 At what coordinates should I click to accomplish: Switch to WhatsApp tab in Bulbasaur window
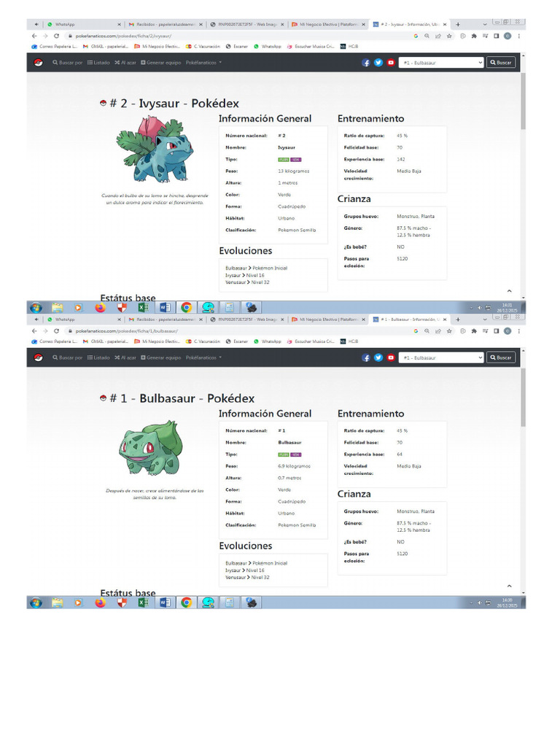pyautogui.click(x=83, y=320)
